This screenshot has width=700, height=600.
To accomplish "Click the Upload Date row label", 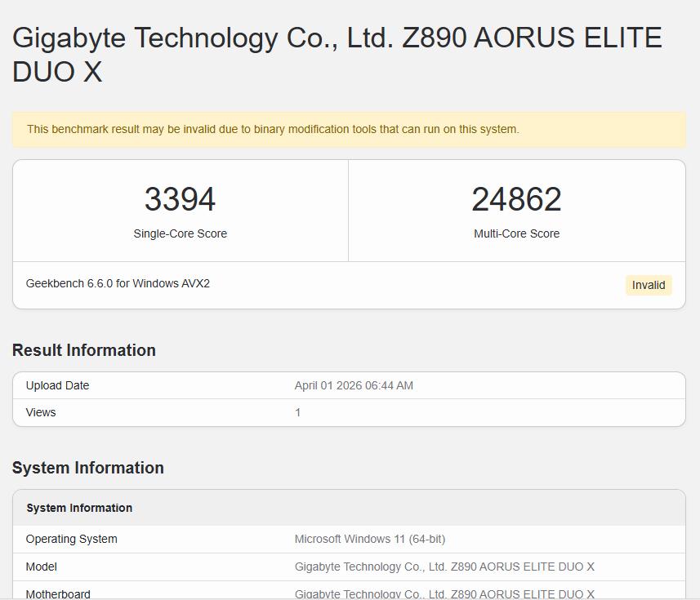I will (57, 385).
